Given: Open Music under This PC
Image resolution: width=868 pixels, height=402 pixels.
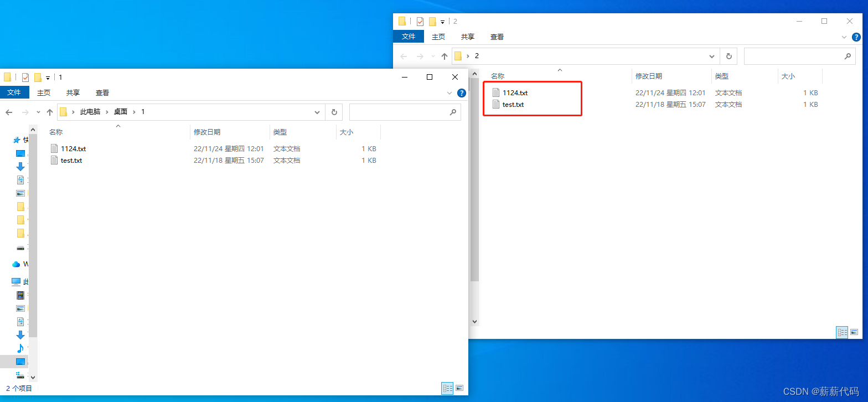Looking at the screenshot, I should [x=20, y=348].
